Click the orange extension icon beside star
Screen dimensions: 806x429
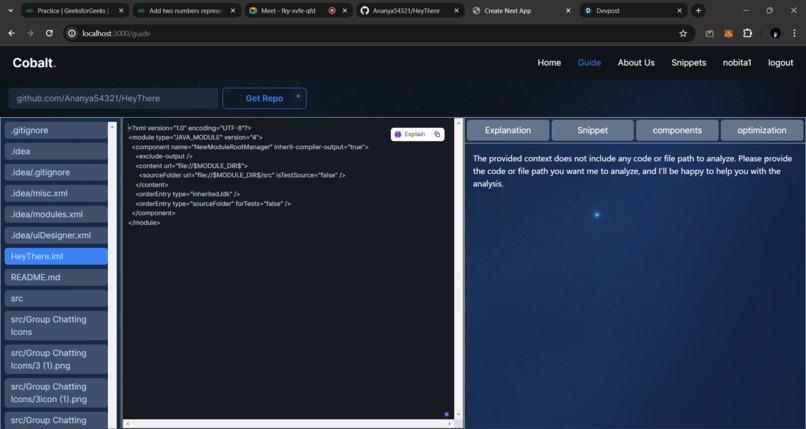coord(709,33)
